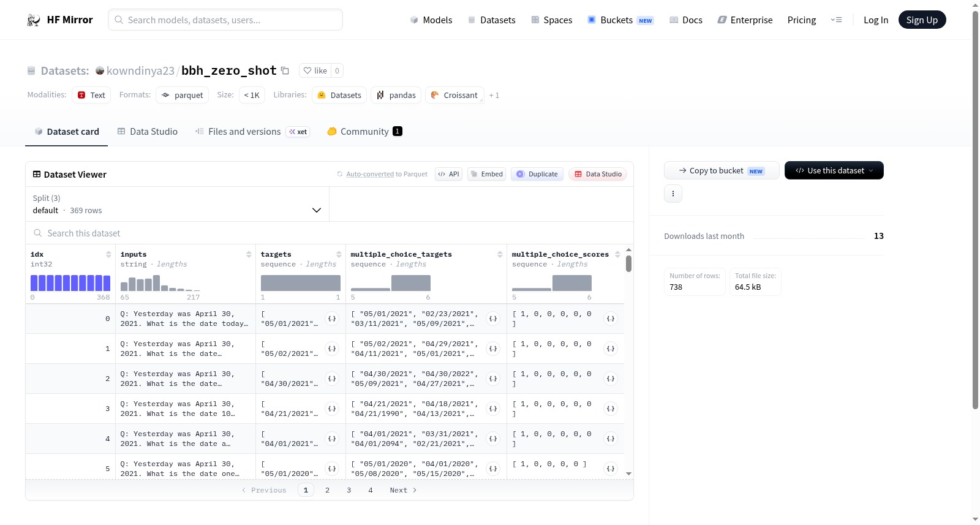Click the < 1K size tag
980x525 pixels.
coord(252,96)
